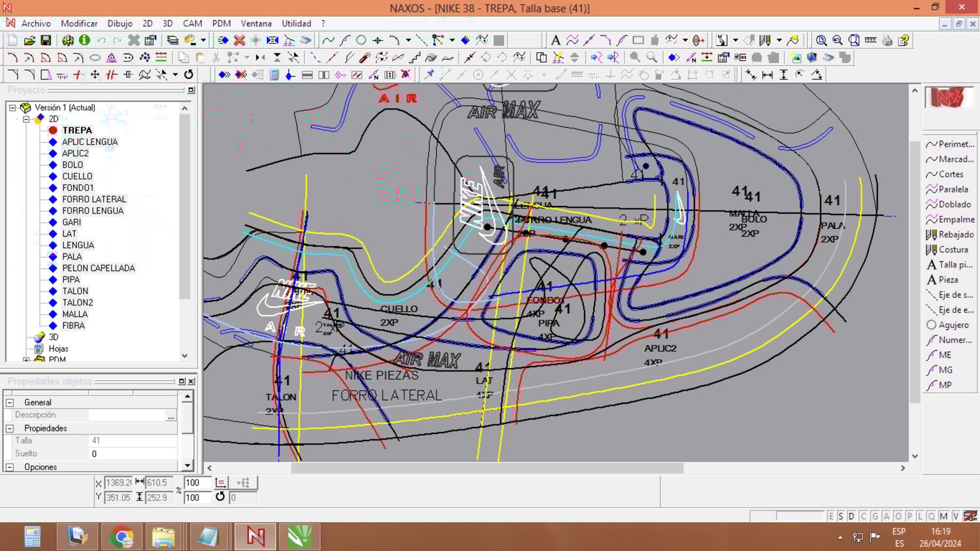The width and height of the screenshot is (980, 551).
Task: Select the text 'A' tool in toolbar
Action: [x=555, y=41]
